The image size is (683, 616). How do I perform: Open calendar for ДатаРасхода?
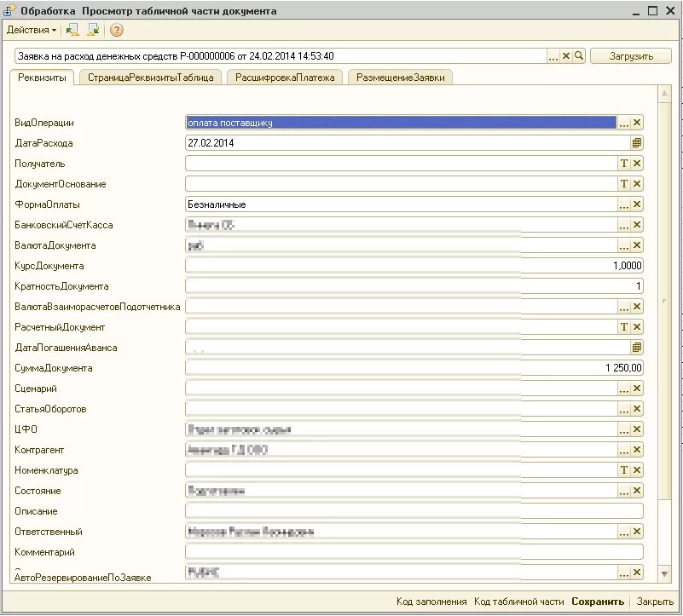tap(637, 143)
